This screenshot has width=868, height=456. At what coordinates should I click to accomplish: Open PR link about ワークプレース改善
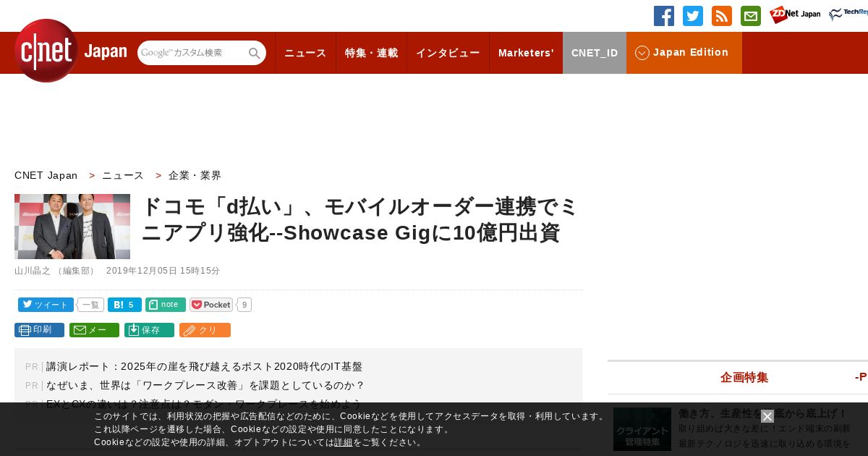click(205, 385)
